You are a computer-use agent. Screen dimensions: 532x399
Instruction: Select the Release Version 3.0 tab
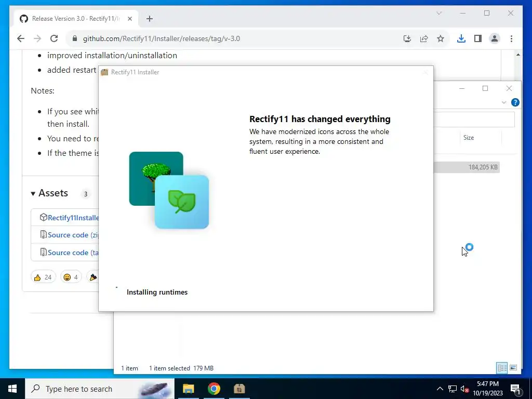coord(76,19)
